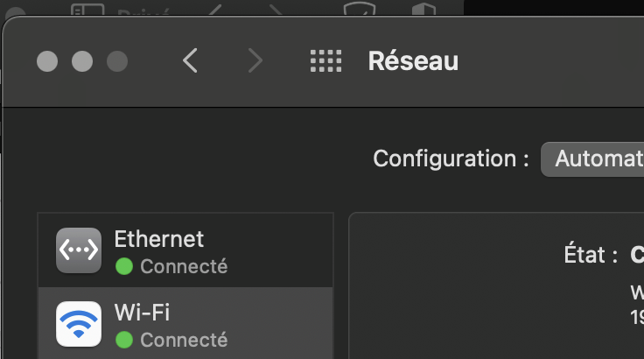Close the Réseau window

(47, 61)
